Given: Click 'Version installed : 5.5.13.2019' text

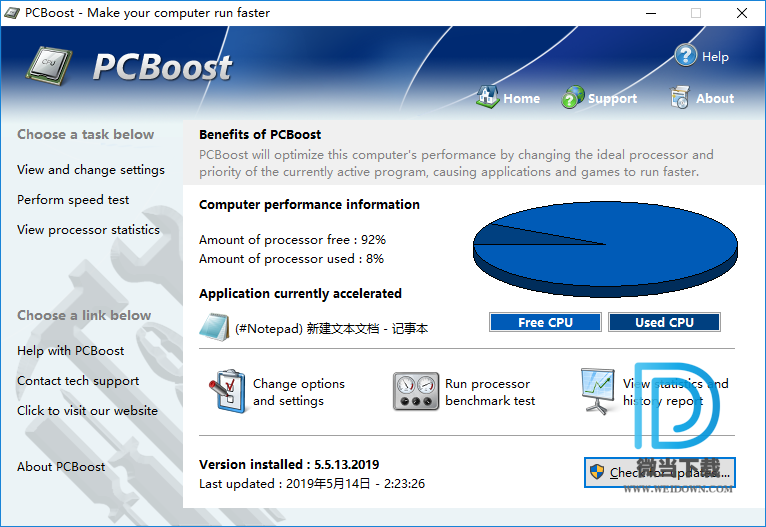Looking at the screenshot, I should [289, 464].
